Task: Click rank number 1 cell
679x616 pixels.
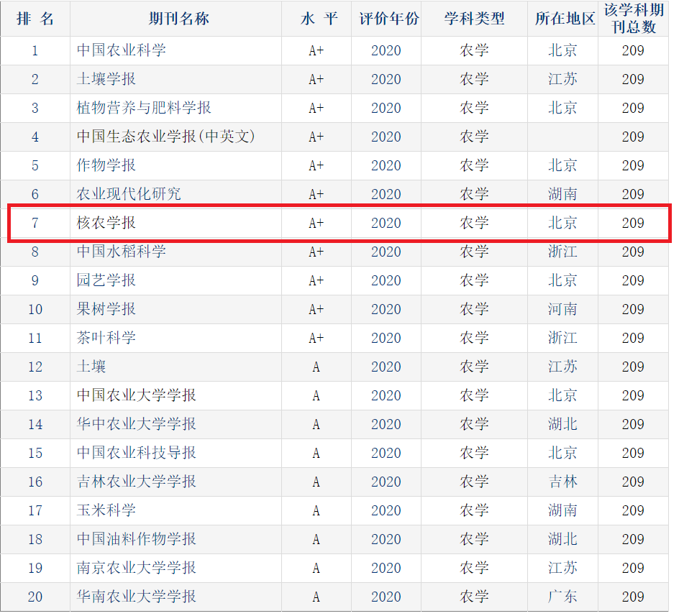Action: (35, 50)
